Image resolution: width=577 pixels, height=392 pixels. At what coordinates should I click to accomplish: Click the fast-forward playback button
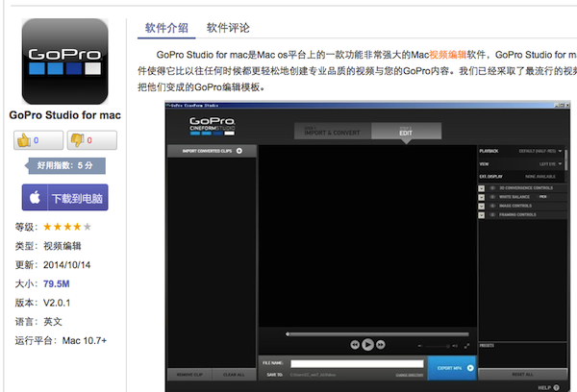381,345
